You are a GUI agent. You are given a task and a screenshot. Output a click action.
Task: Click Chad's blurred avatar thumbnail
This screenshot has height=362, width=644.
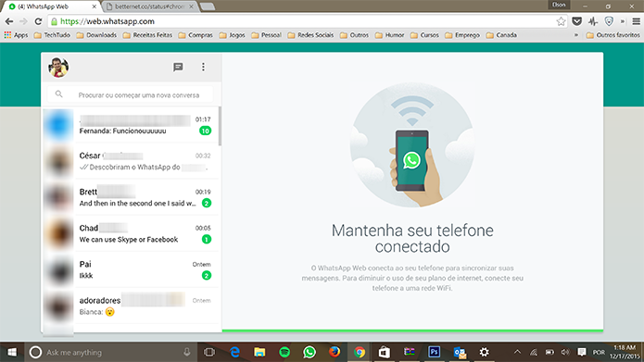tap(58, 233)
